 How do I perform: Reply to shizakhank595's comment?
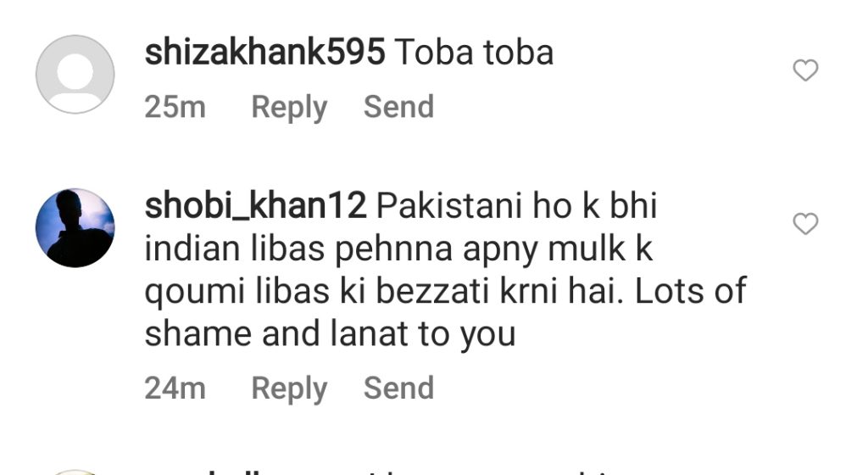[289, 108]
